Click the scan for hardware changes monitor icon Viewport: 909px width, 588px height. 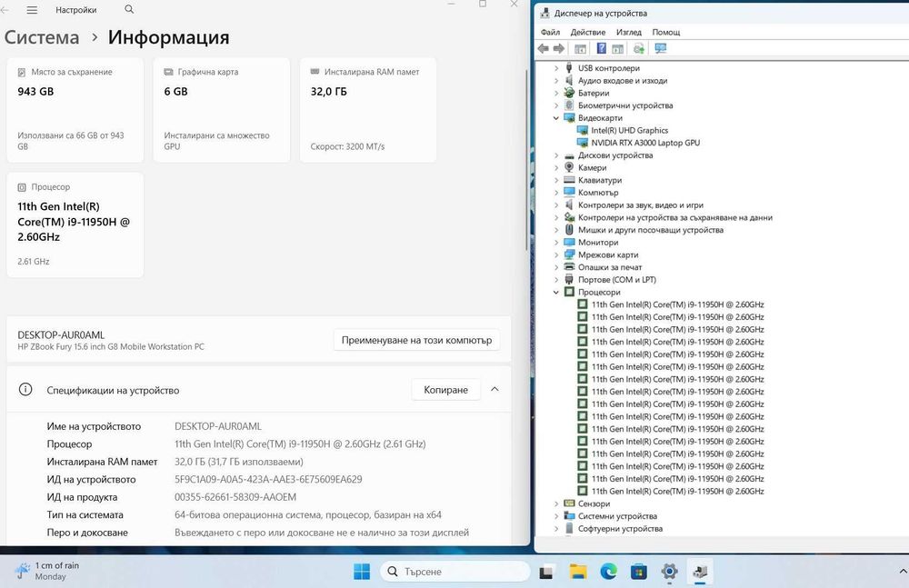pyautogui.click(x=660, y=49)
